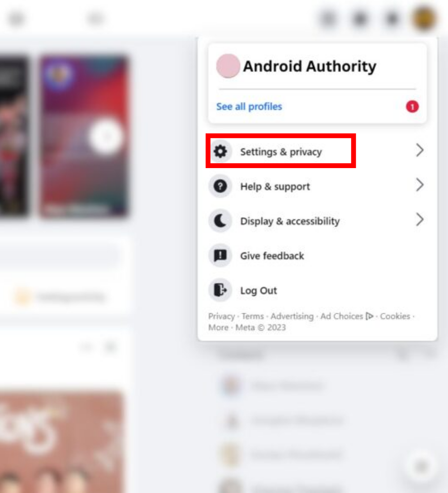Open the Terms footer link
Screen dimensions: 448x493
pos(253,316)
